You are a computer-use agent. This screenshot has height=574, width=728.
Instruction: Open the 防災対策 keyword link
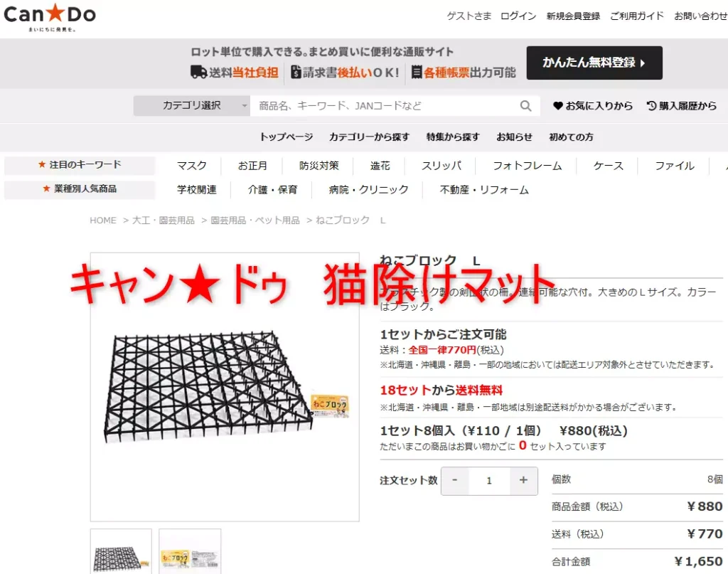[x=319, y=166]
